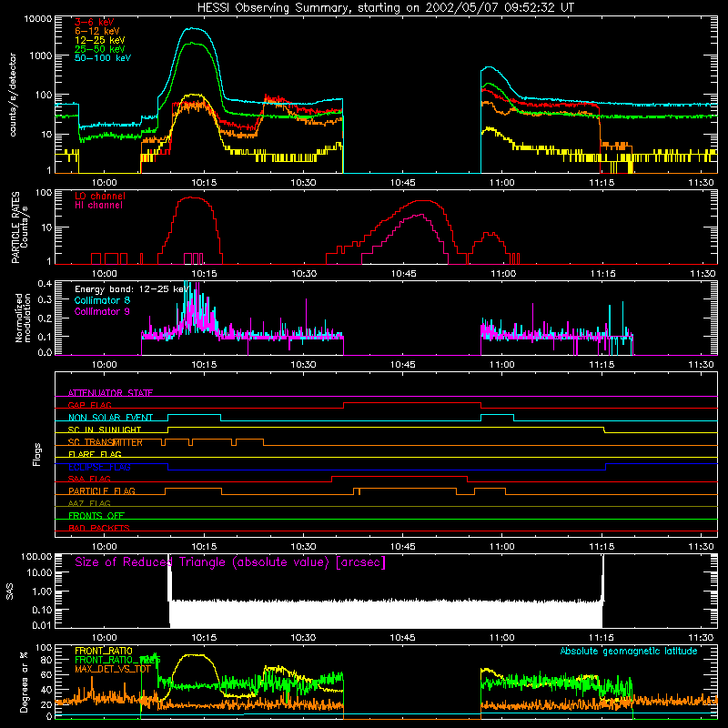Click the Flags panel axis label
The height and width of the screenshot is (728, 728).
tap(36, 454)
